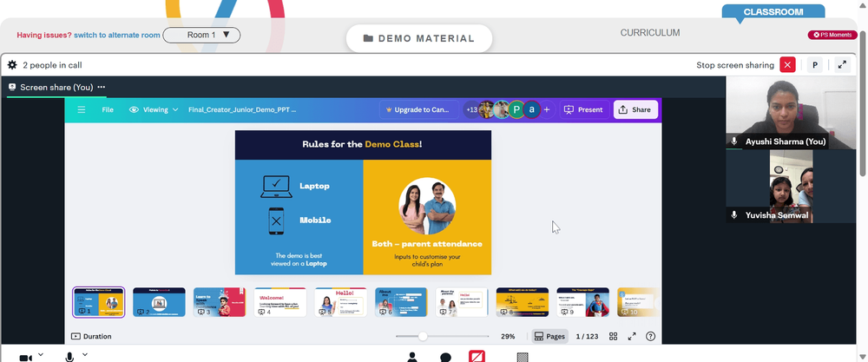Select slide 7 thumbnail
The height and width of the screenshot is (362, 868).
462,302
